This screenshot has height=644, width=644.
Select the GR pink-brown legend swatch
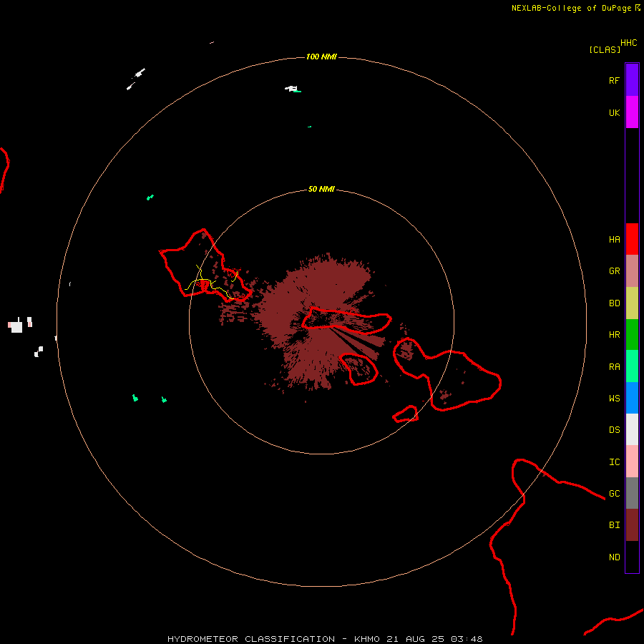click(x=632, y=271)
